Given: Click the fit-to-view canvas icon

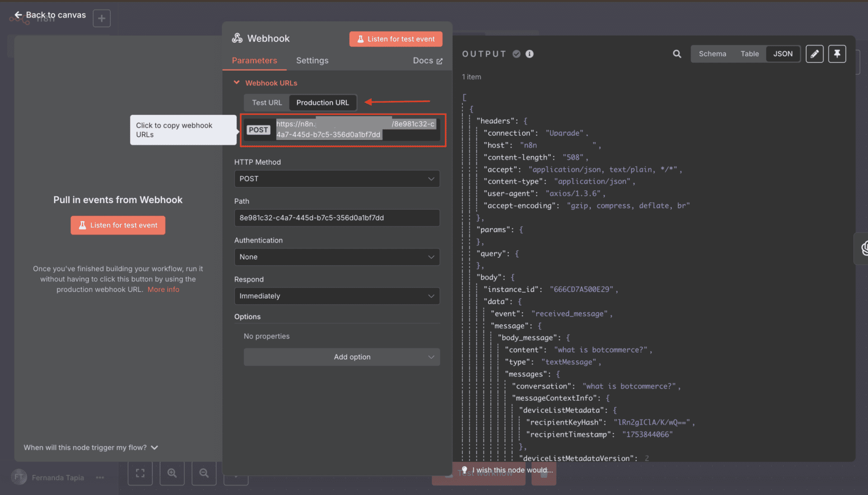Looking at the screenshot, I should coord(140,473).
